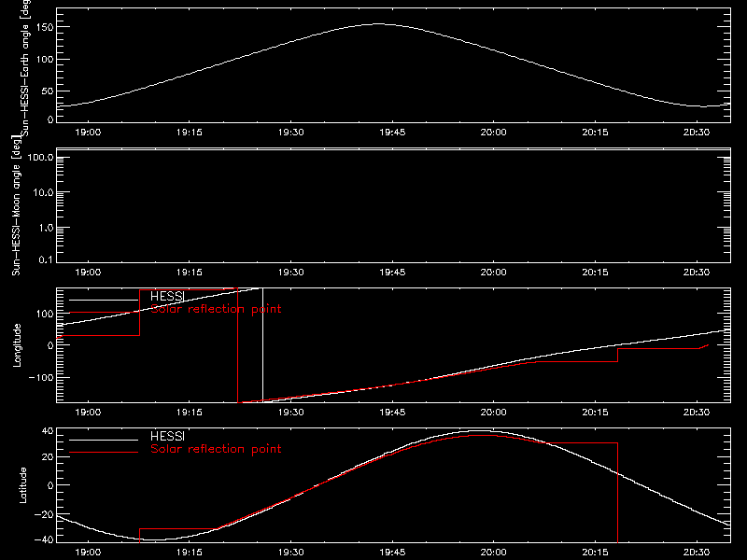The image size is (747, 560).
Task: Click the 10.0 tick on Moon angle axis
Action: click(x=43, y=192)
